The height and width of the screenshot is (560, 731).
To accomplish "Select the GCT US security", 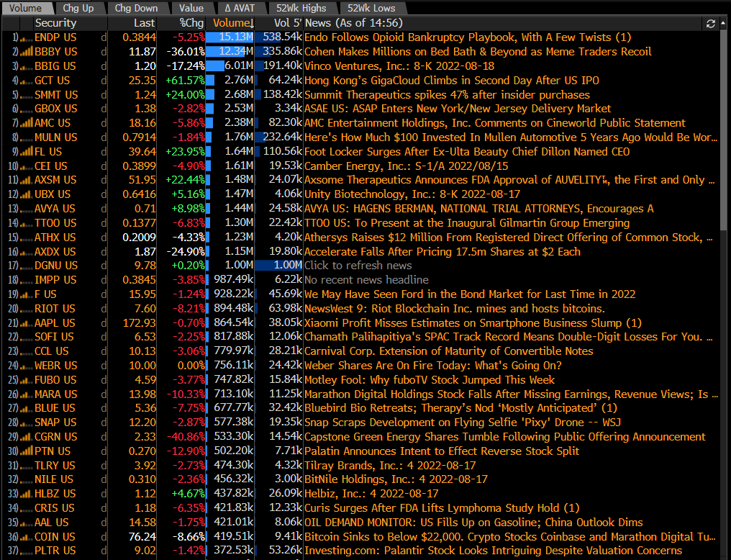I will [x=53, y=81].
